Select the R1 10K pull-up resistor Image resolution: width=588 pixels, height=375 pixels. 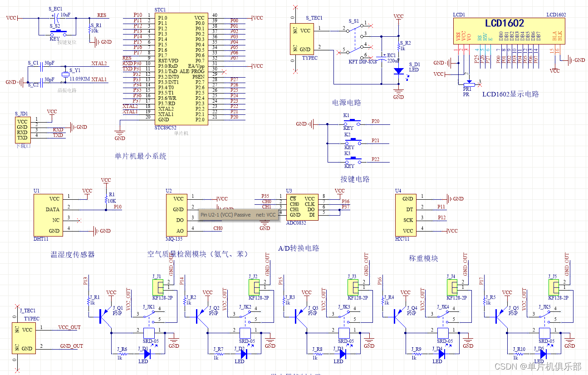pyautogui.click(x=106, y=199)
